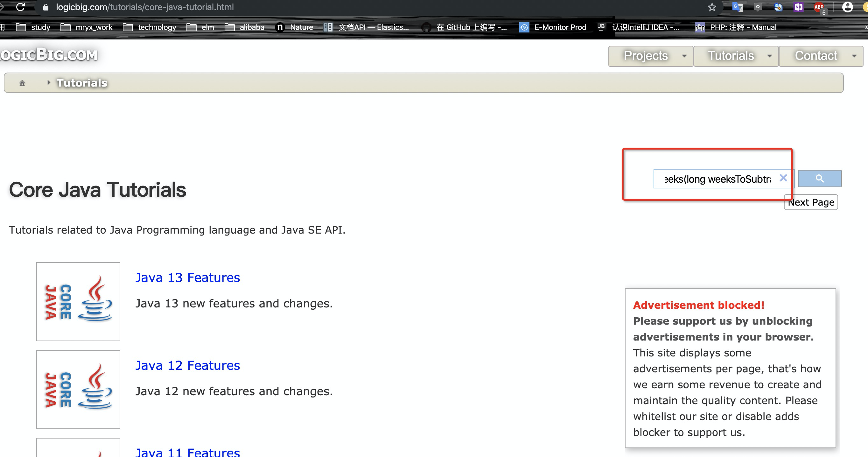Expand the Contact dropdown menu

[x=821, y=56]
